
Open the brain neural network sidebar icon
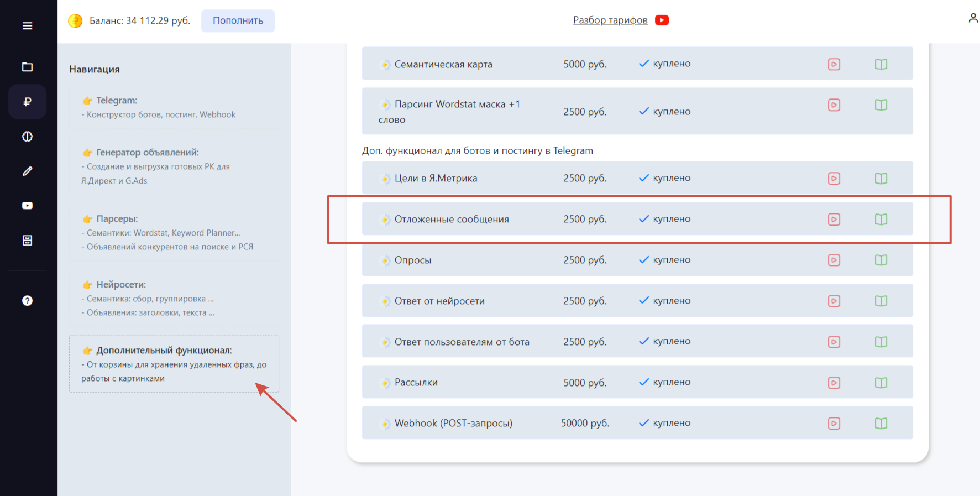click(x=27, y=137)
